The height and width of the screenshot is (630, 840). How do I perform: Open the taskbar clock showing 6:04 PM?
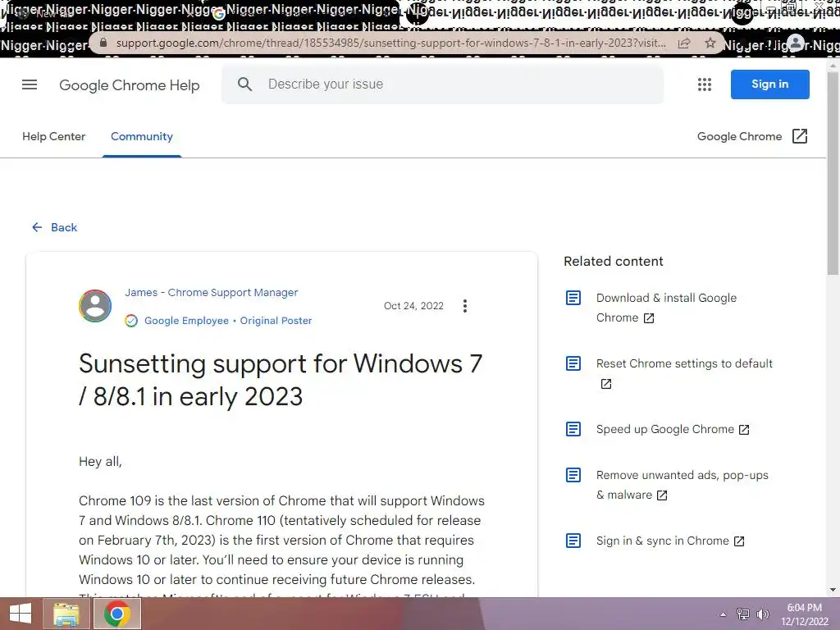[804, 614]
